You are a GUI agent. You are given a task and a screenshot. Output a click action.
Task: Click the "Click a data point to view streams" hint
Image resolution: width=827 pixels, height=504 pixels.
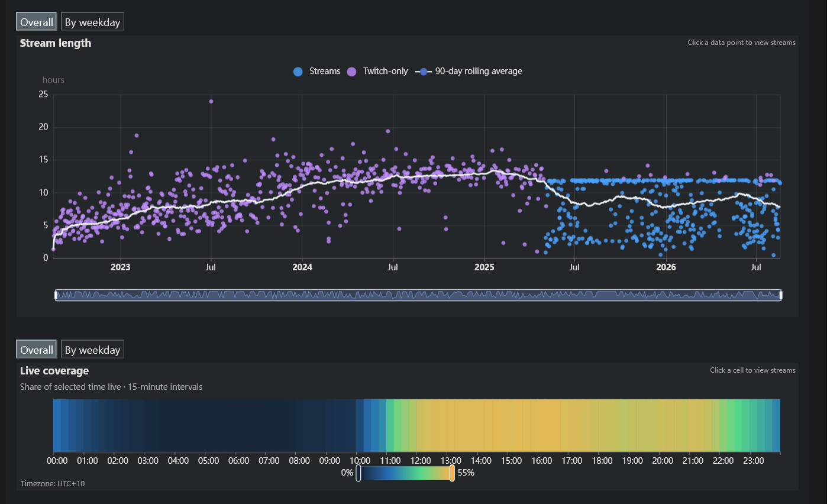[x=741, y=43]
